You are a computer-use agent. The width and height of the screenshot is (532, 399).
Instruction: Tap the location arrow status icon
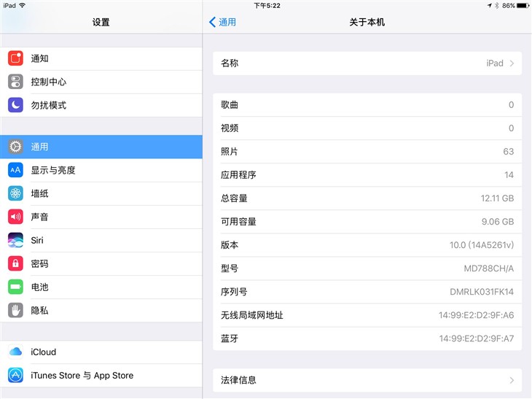[490, 5]
